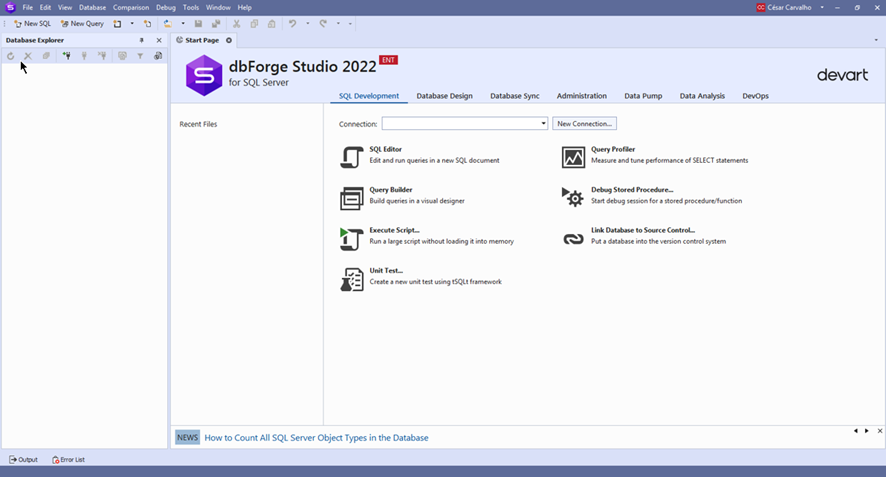Image resolution: width=886 pixels, height=477 pixels.
Task: Click Link Database to Source Control icon
Action: pos(573,238)
